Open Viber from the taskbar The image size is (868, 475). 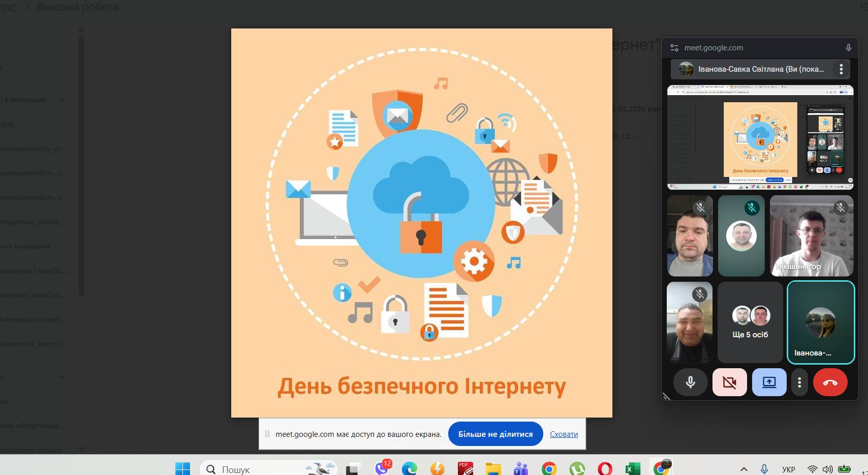pyautogui.click(x=382, y=468)
